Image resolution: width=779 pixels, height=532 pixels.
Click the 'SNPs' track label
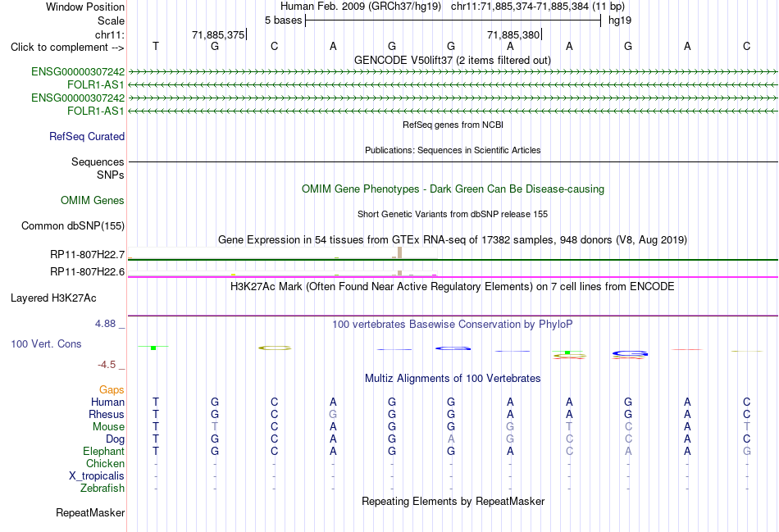click(x=111, y=175)
